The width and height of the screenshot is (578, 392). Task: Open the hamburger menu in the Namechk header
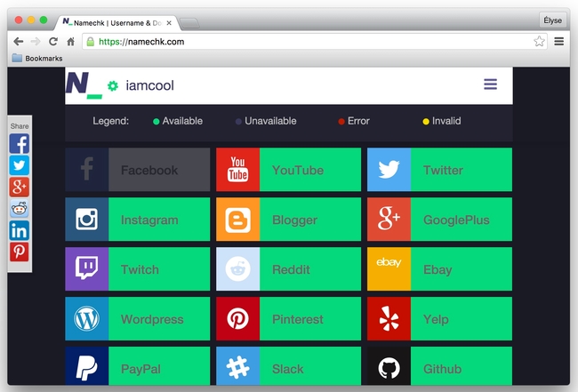[490, 84]
